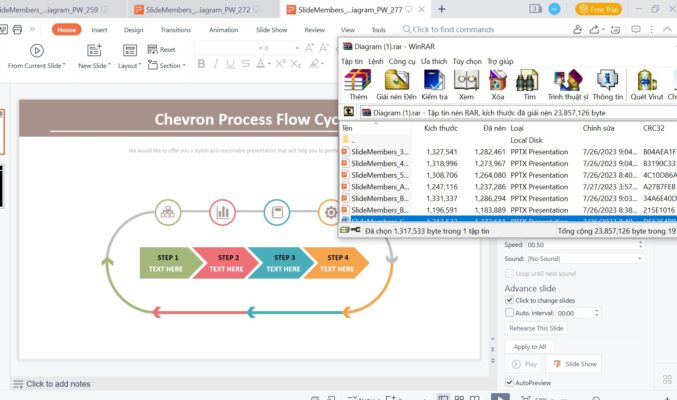Expand the quick access toolbar overflow chevrons
This screenshot has width=677, height=400.
tap(32, 29)
